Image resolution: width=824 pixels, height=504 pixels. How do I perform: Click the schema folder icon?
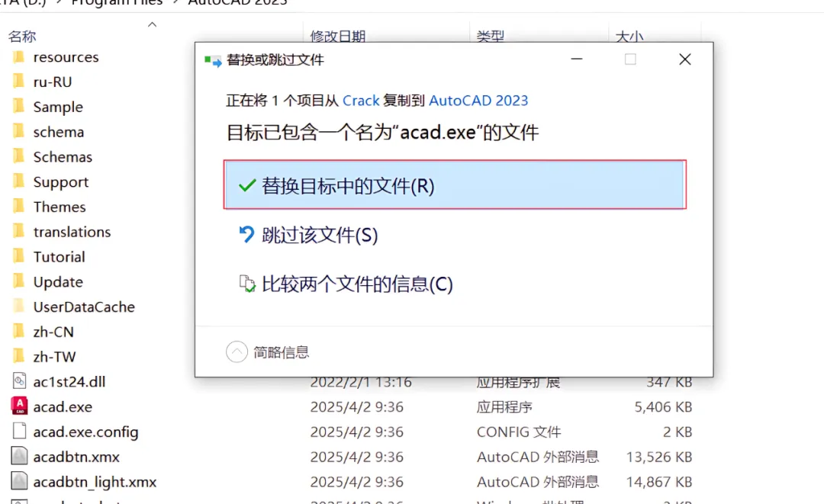coord(18,130)
